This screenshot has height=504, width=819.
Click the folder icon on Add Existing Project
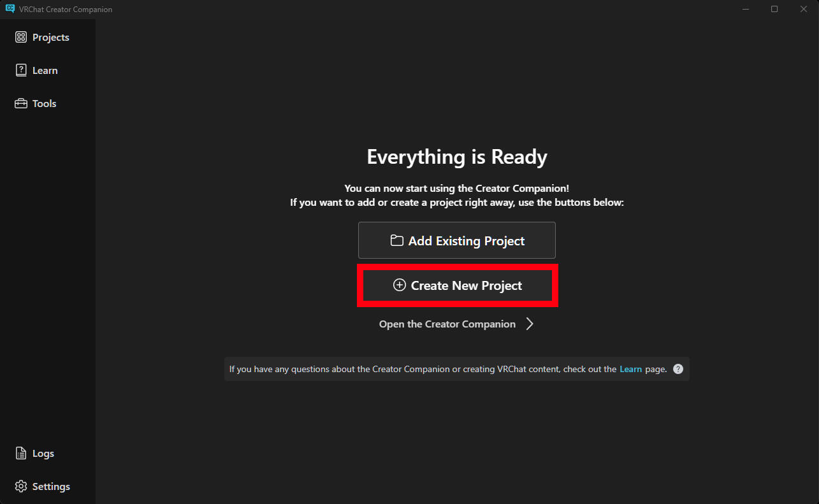tap(397, 241)
